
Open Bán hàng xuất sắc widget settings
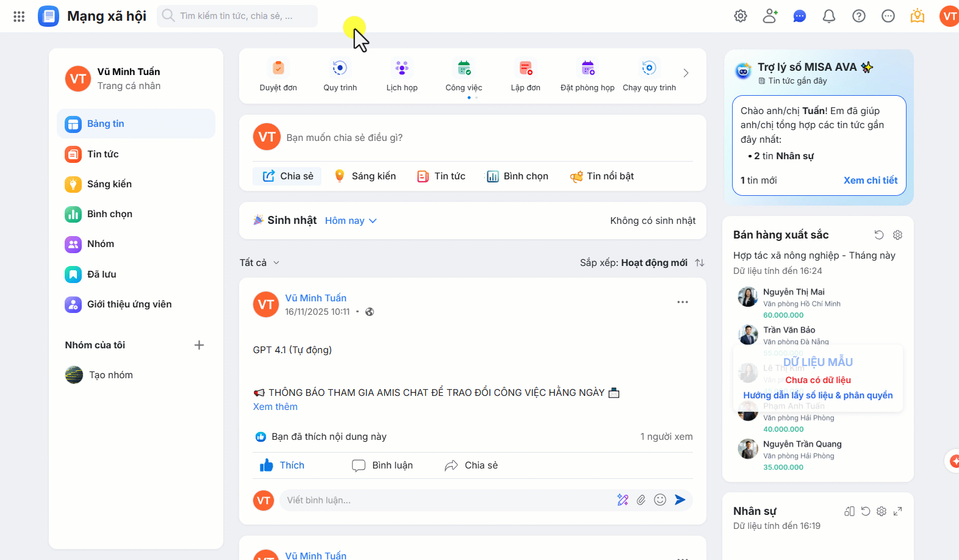click(898, 235)
